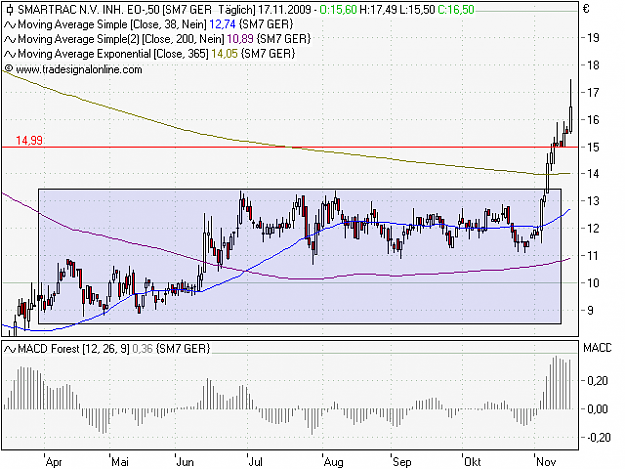Screen dimensions: 625x469
Task: Click the 10 price axis label
Action: 594,283
